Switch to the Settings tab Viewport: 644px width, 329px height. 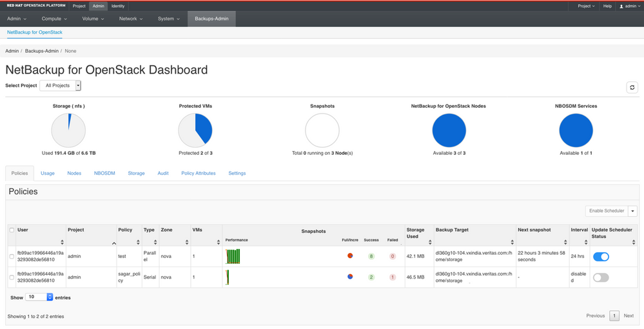(237, 173)
